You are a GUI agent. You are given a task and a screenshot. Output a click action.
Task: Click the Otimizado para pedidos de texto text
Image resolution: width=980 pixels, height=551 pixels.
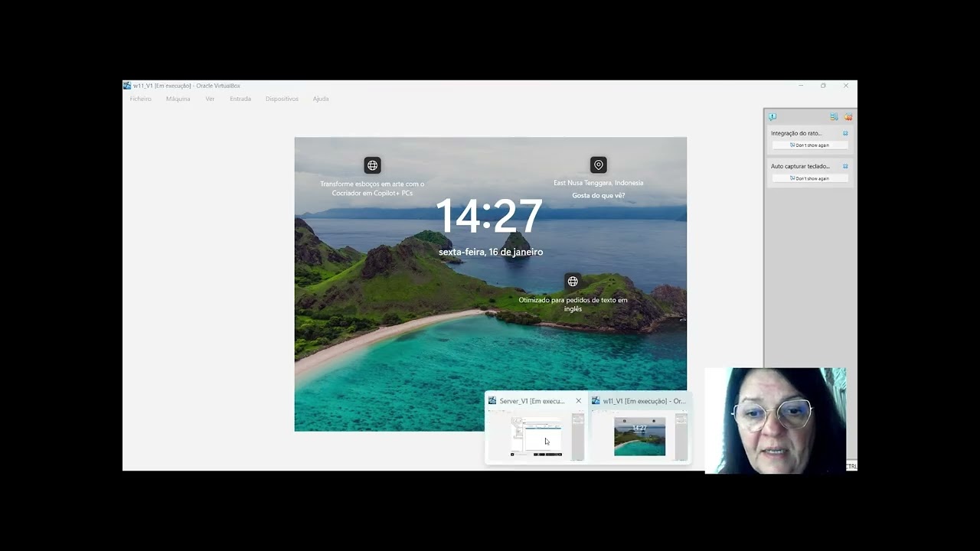click(x=573, y=305)
